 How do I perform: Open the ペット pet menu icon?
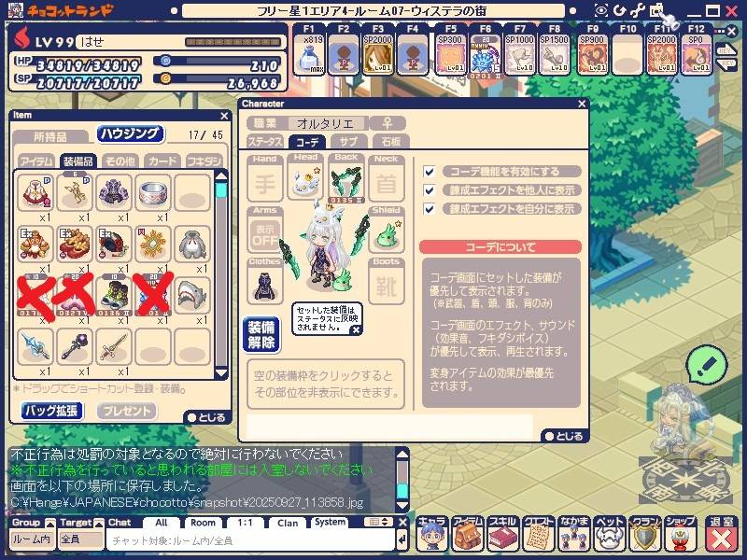pos(609,534)
